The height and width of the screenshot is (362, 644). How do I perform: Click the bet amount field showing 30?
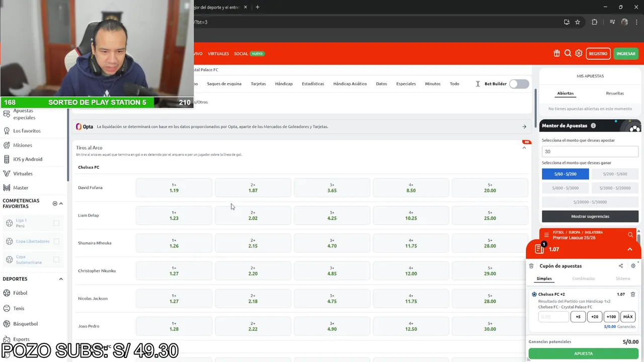(x=590, y=151)
